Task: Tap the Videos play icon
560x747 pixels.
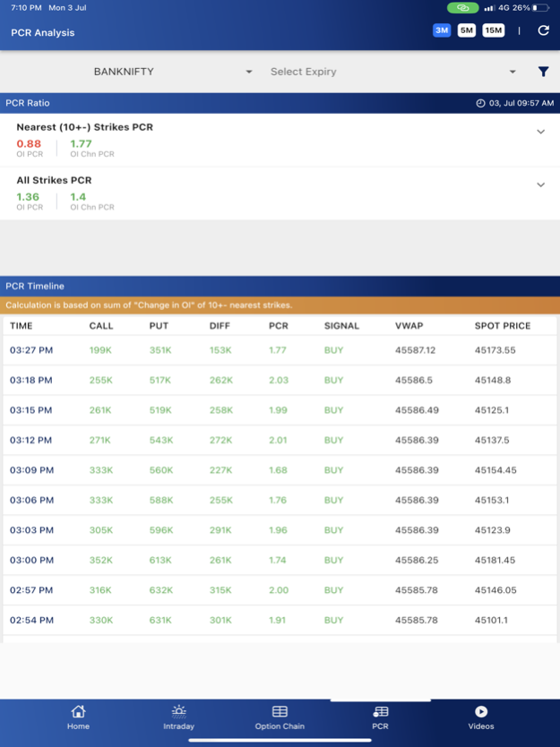Action: 481,712
